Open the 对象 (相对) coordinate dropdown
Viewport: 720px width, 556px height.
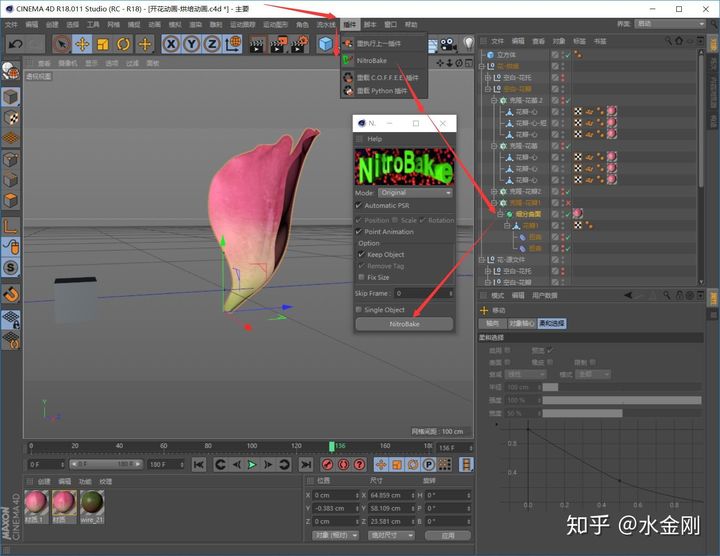[333, 535]
